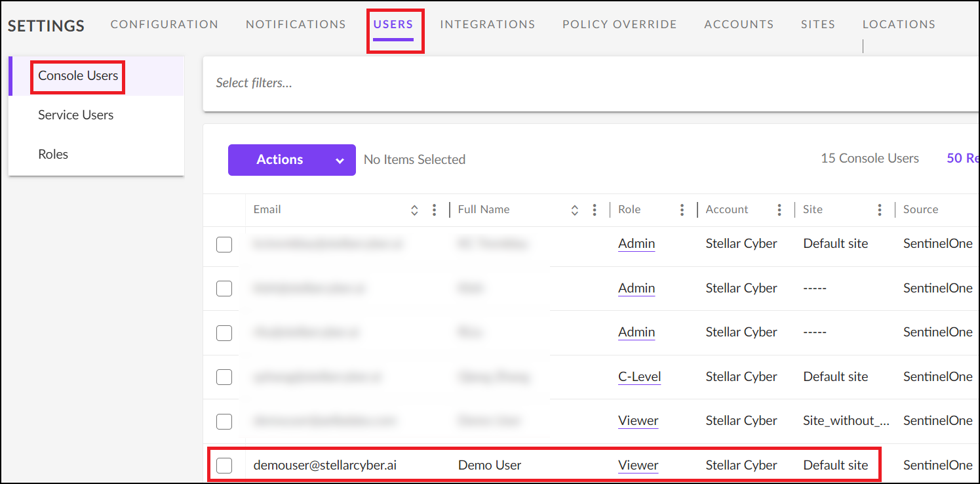Check the C-Level user row checkbox
This screenshot has width=980, height=484.
[x=224, y=377]
